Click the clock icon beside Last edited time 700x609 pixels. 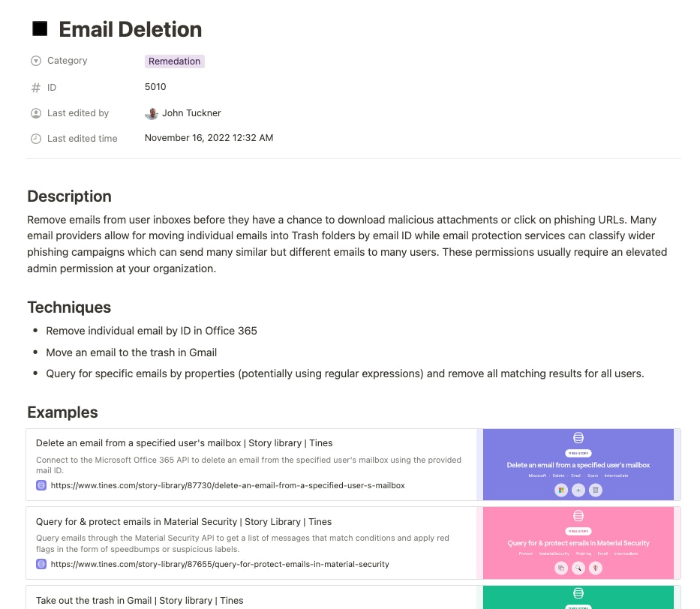36,139
